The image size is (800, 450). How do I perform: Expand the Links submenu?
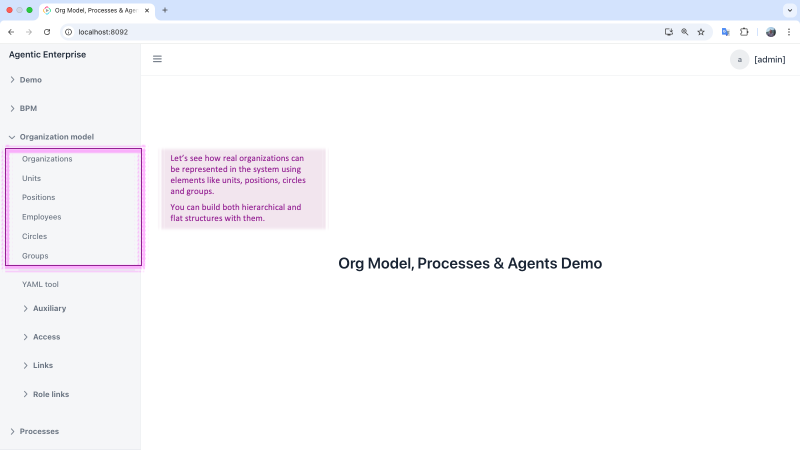(x=38, y=365)
